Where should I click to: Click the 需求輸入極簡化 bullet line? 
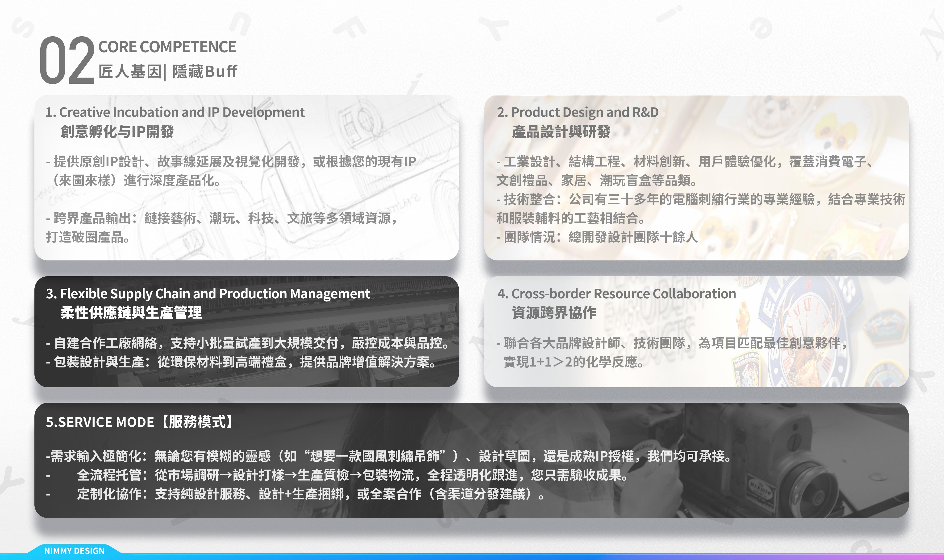click(x=389, y=456)
